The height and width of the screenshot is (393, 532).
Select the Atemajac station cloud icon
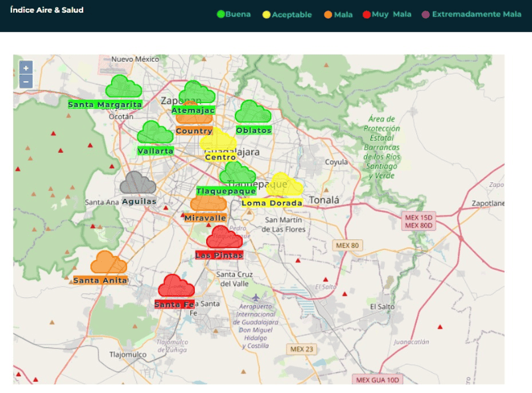point(196,92)
